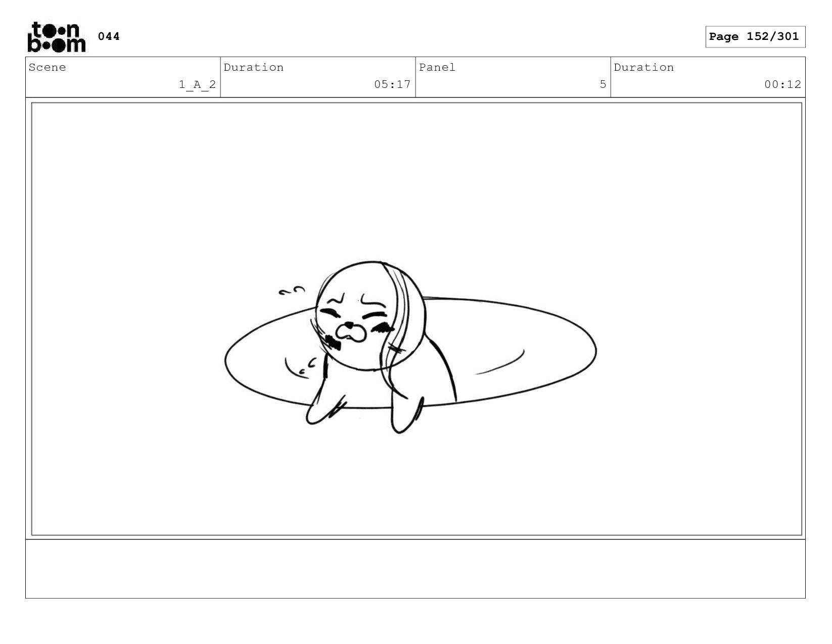Click the panel duration value '00:12'
The image size is (832, 644).
782,84
